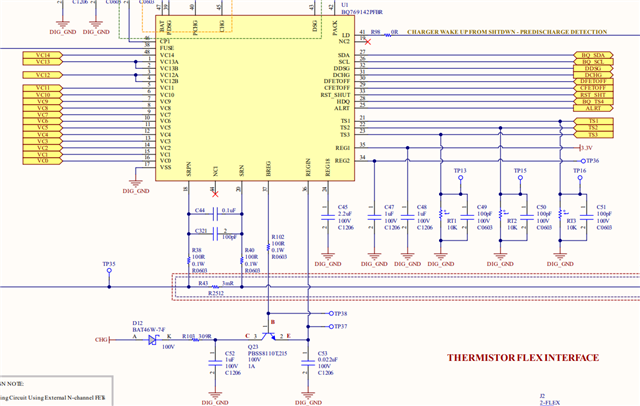Select the RT2 10K thermistor symbol

501,214
